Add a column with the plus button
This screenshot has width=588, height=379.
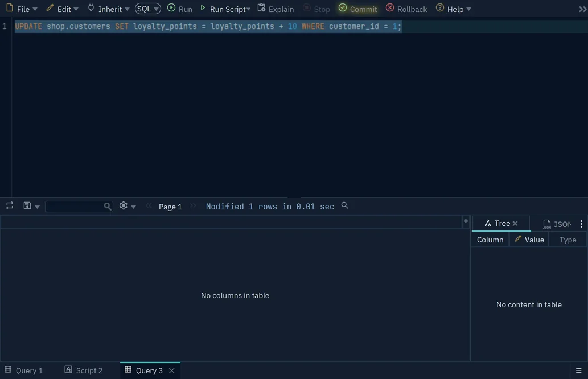point(466,221)
